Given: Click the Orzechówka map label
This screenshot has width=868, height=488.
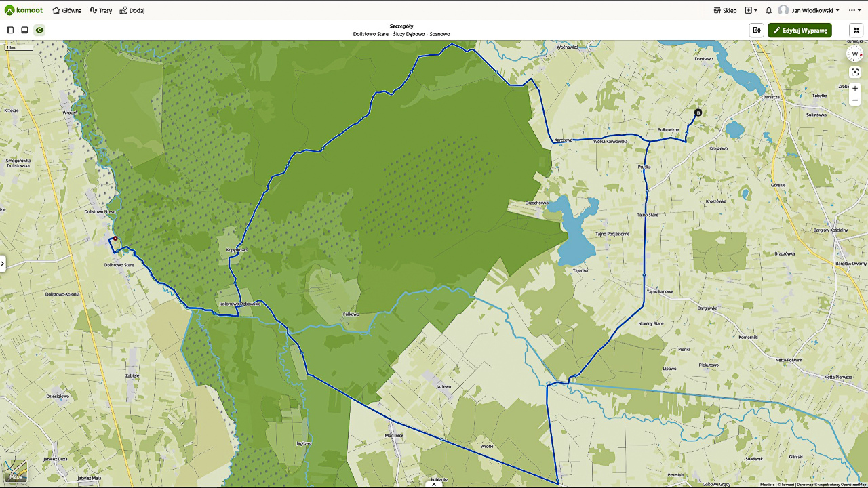Looking at the screenshot, I should [x=536, y=203].
